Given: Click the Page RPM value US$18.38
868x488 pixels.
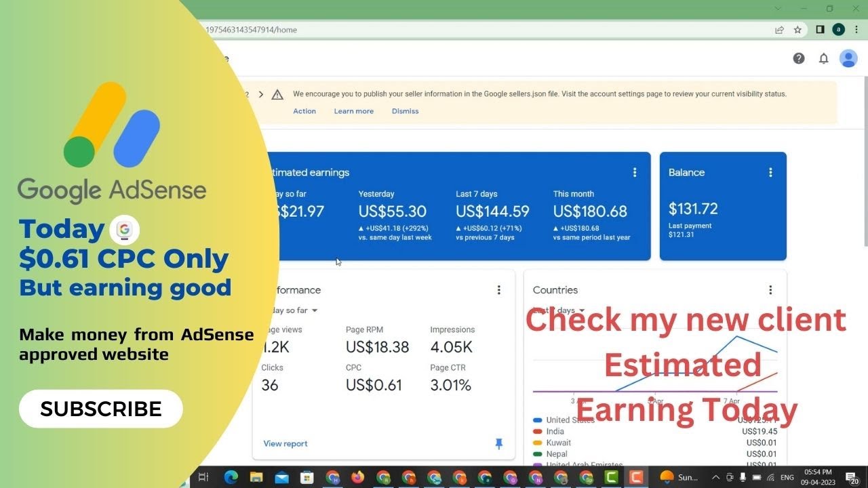Looking at the screenshot, I should point(378,348).
